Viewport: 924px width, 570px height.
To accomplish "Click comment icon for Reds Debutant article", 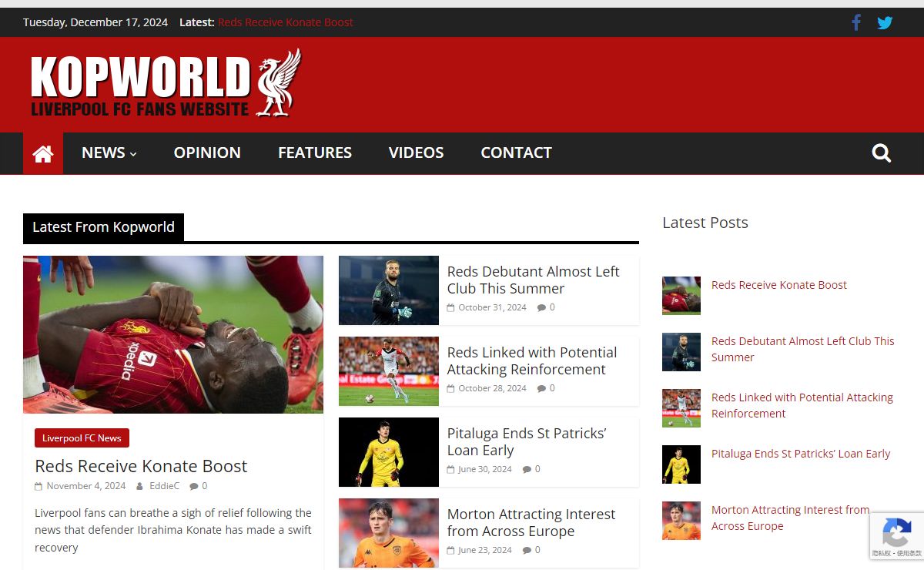I will pyautogui.click(x=541, y=307).
